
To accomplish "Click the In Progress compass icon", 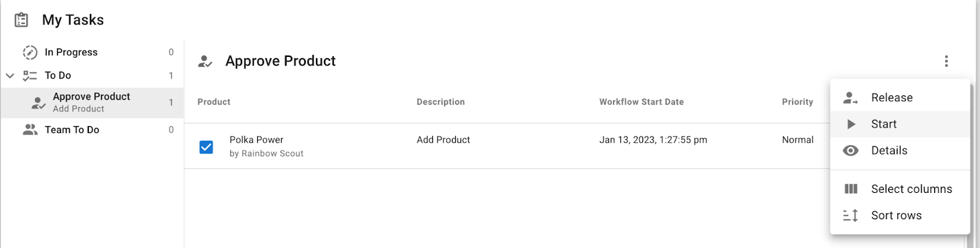I will (x=30, y=52).
